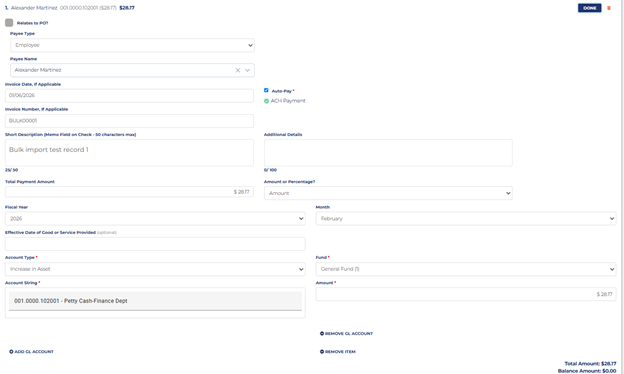This screenshot has height=374, width=624.
Task: Click the Add GL Account plus icon
Action: click(11, 352)
